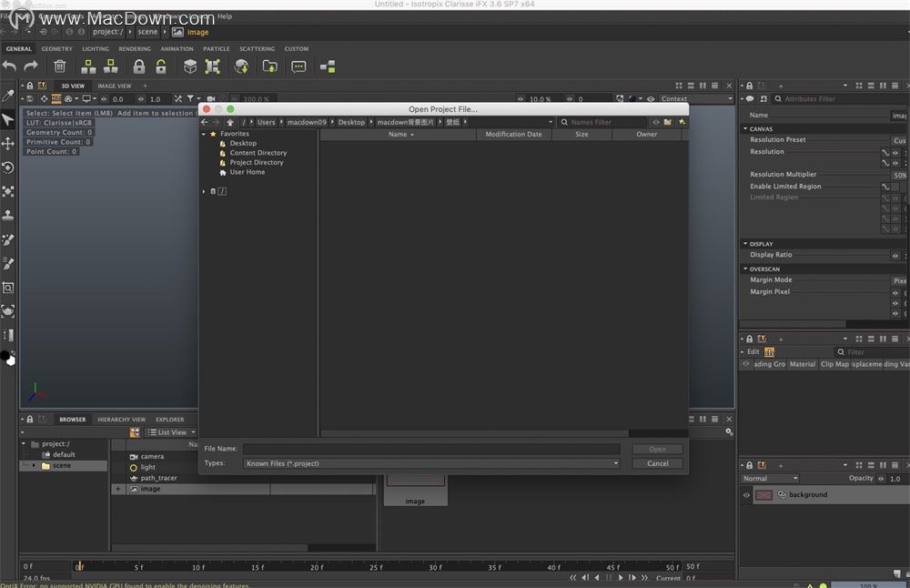
Task: Click Cancel in Open Project File dialog
Action: [x=658, y=463]
